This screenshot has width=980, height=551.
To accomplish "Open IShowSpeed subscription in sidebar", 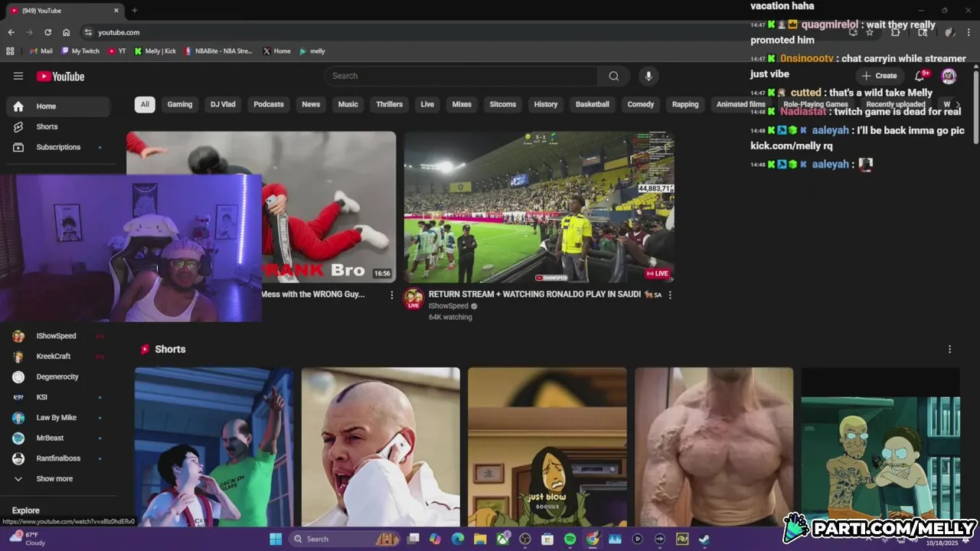I will [x=58, y=336].
